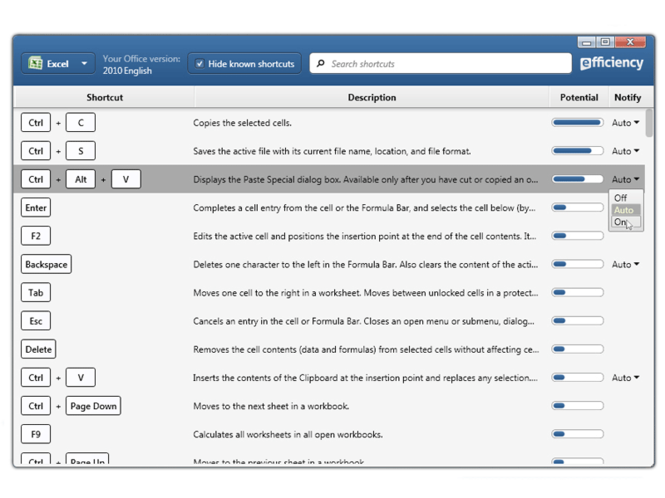
Task: Maximize the efficiency window
Action: (x=605, y=42)
